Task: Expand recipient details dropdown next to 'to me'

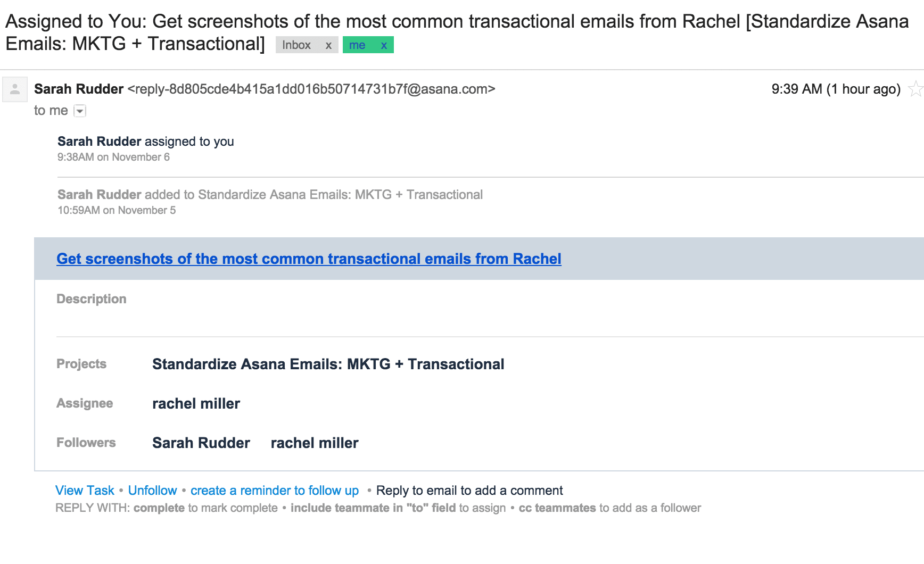Action: [80, 111]
